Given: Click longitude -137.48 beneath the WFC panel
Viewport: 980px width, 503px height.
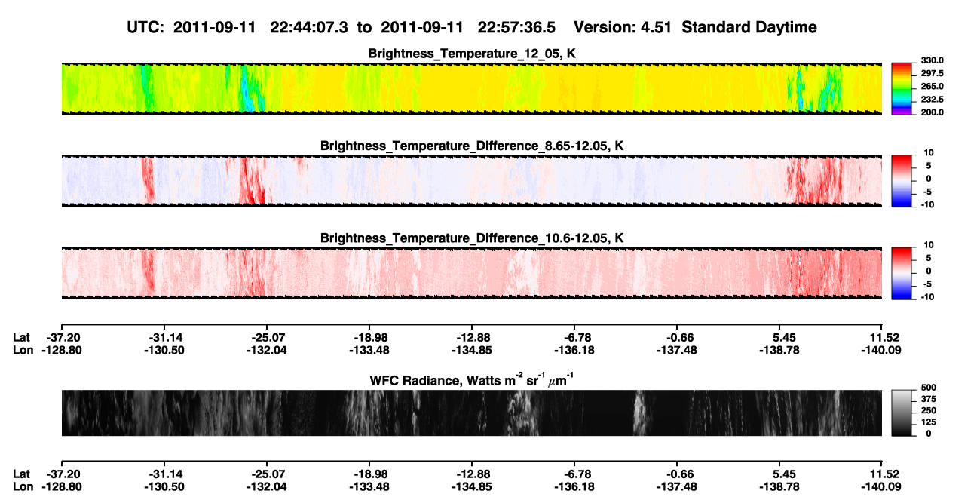Looking at the screenshot, I should [676, 486].
